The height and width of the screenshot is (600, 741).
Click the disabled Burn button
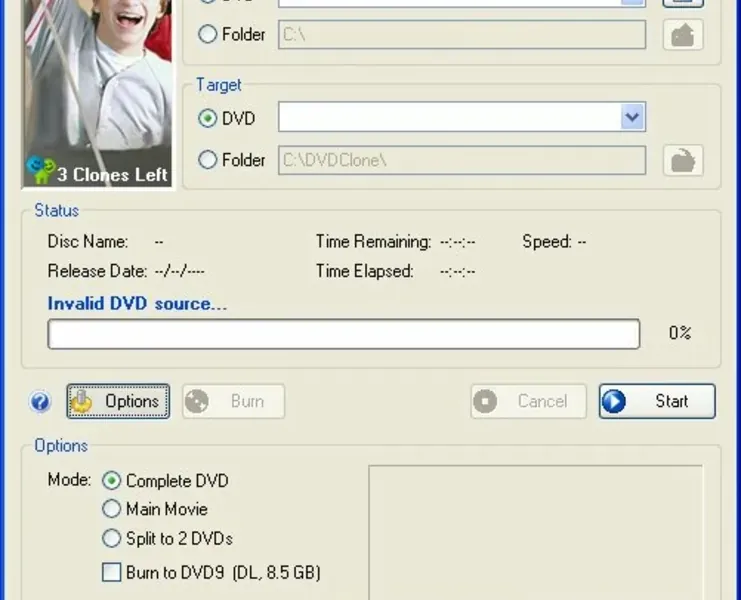click(234, 401)
